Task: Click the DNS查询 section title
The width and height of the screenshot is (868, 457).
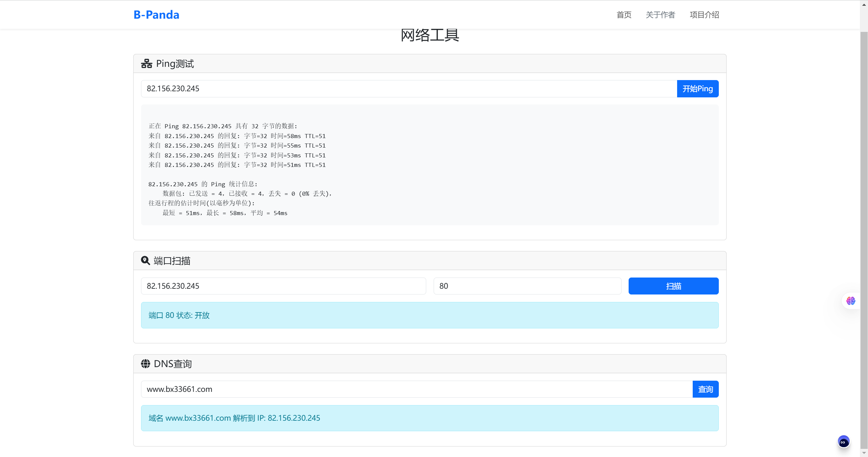Action: click(173, 364)
